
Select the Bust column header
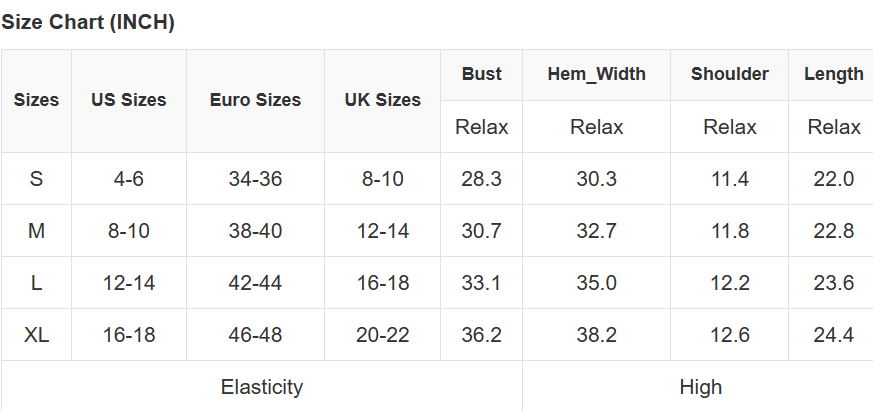tap(481, 74)
